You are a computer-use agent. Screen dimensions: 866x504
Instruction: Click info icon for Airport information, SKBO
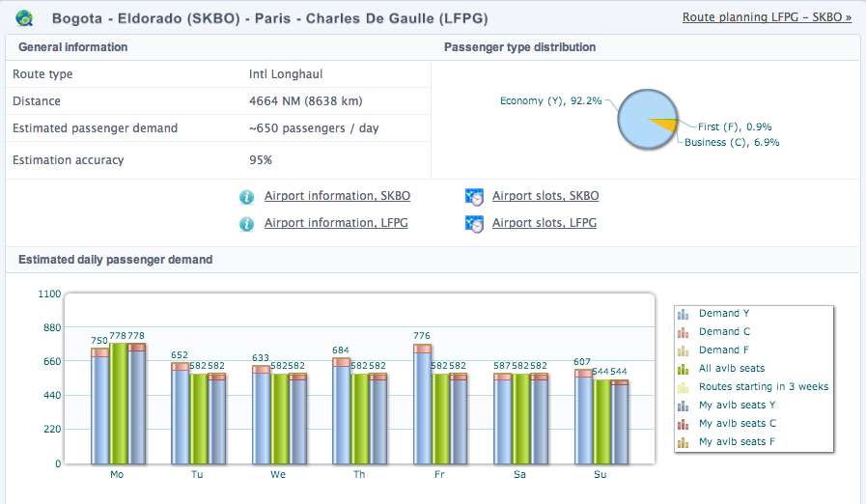[x=247, y=197]
